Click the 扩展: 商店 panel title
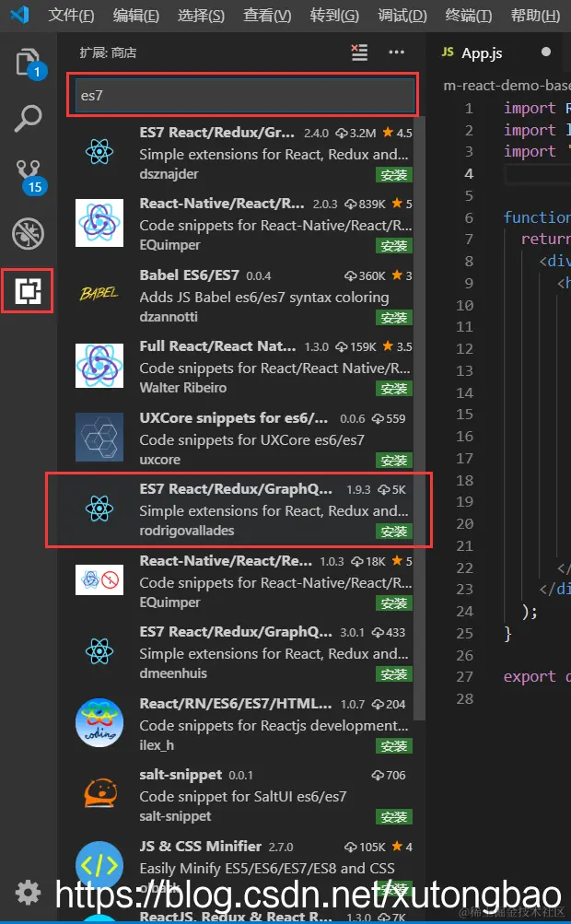This screenshot has height=924, width=571. point(109,53)
